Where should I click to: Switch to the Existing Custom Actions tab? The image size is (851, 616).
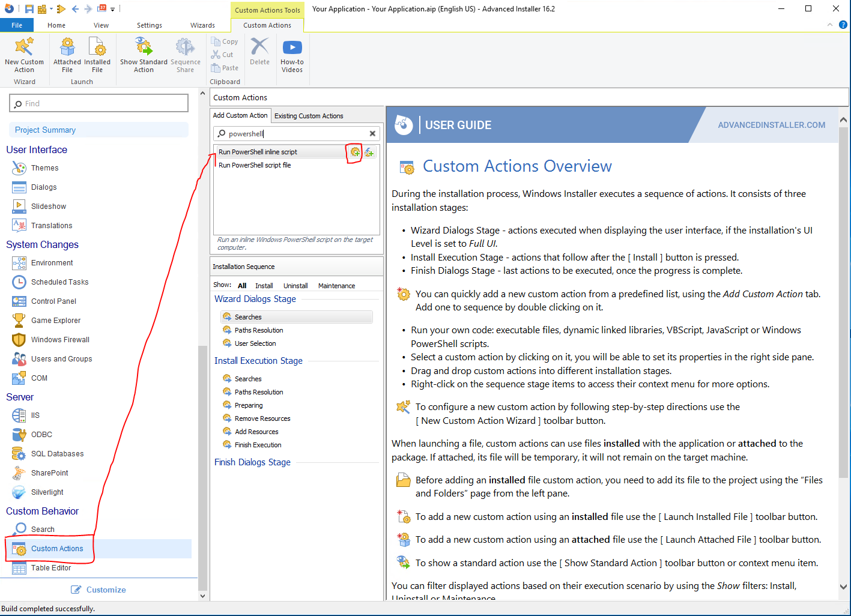[x=309, y=116]
